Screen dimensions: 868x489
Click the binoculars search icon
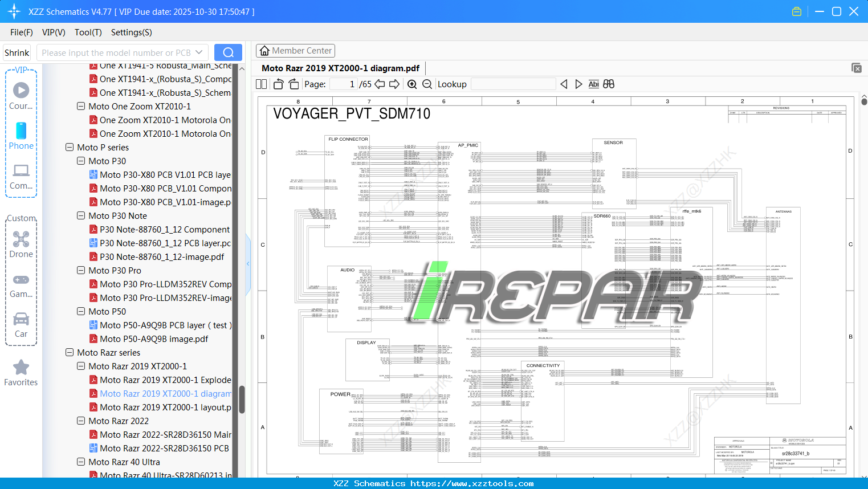click(x=609, y=84)
